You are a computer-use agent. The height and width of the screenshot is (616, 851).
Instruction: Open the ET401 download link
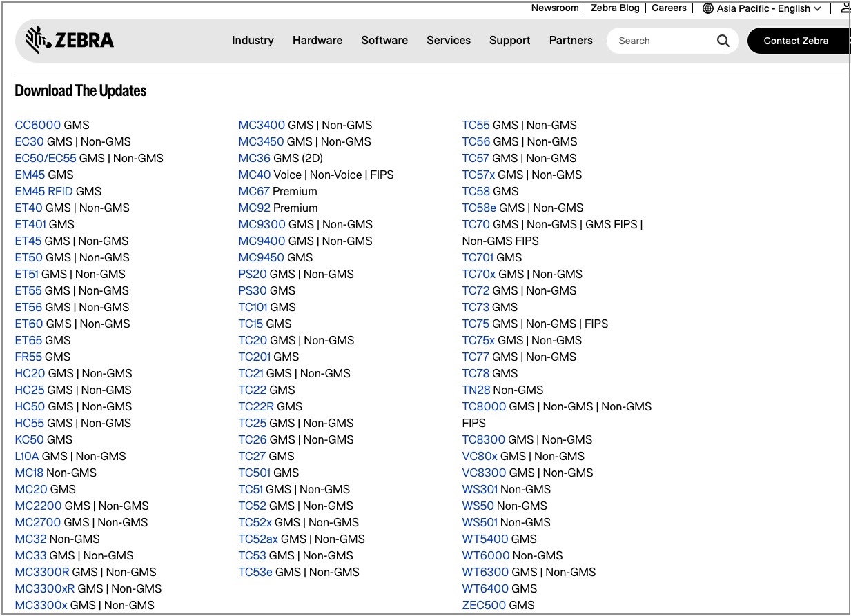(x=30, y=224)
